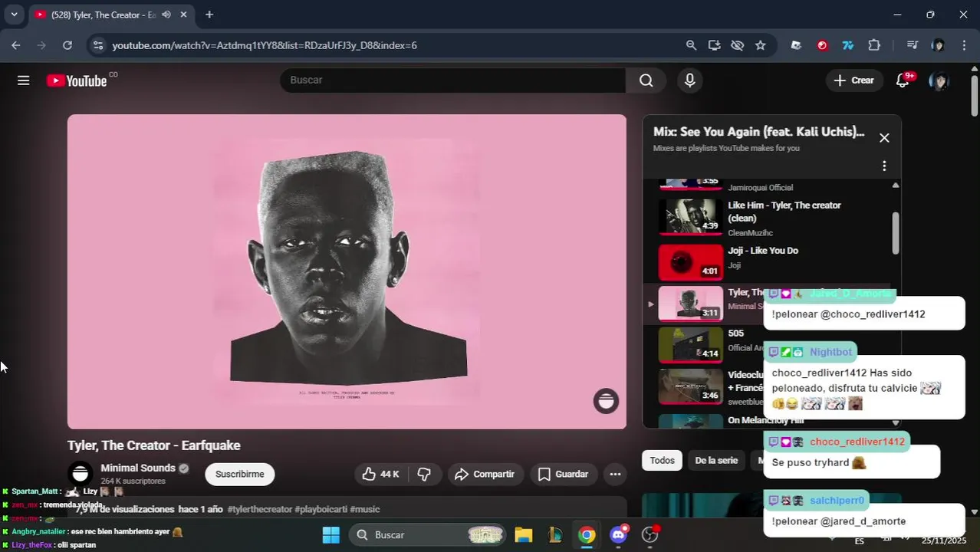Image resolution: width=980 pixels, height=552 pixels.
Task: Click the Crear button
Action: pyautogui.click(x=854, y=80)
